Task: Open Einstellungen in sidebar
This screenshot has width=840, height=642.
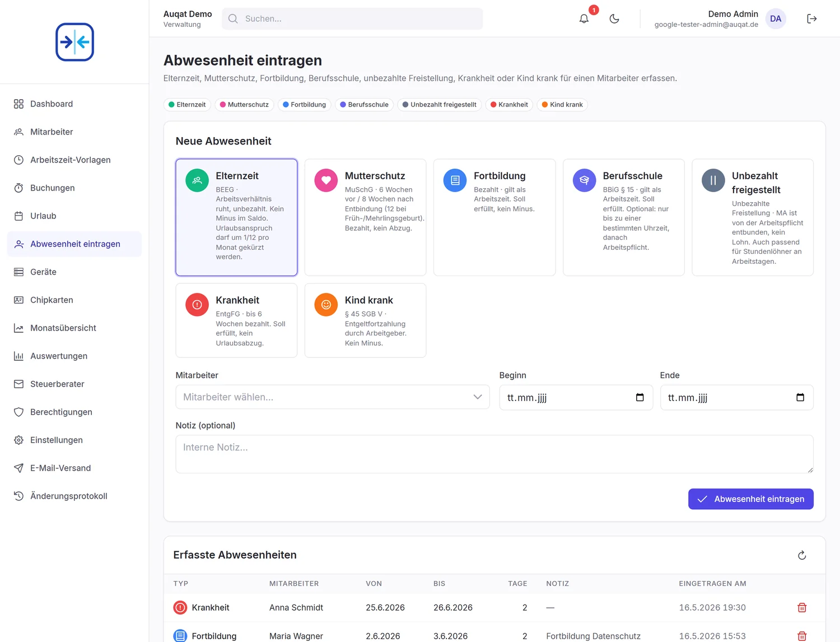Action: [74, 440]
